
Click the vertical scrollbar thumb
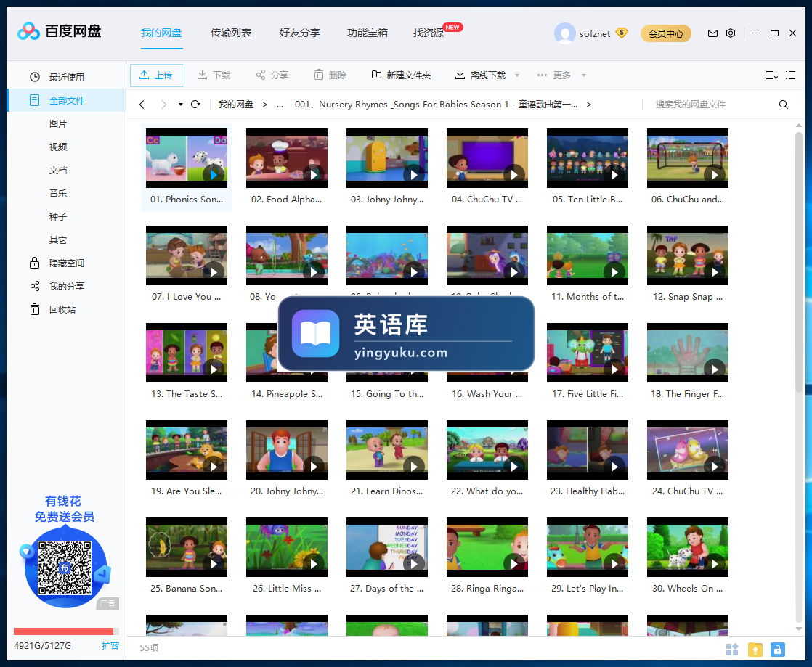(798, 261)
